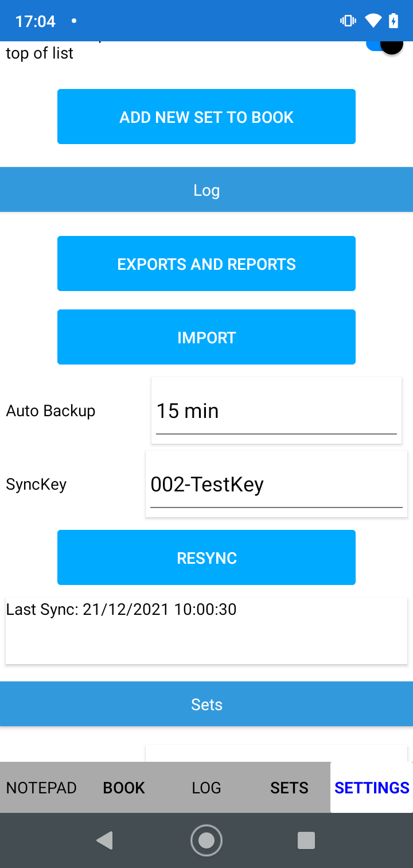Trigger a RESYNC

coord(206,557)
